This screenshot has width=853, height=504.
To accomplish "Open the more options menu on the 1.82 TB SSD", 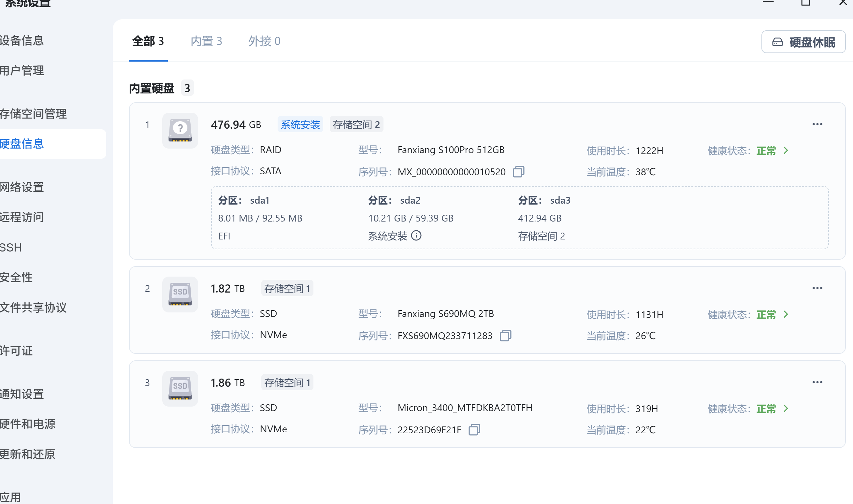I will (818, 288).
